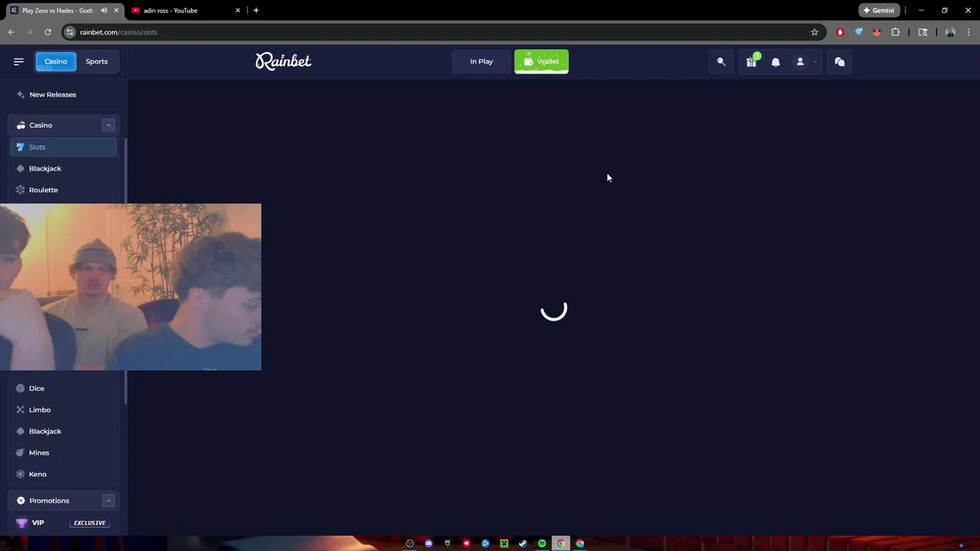
Task: Open the Gemini button
Action: (879, 11)
